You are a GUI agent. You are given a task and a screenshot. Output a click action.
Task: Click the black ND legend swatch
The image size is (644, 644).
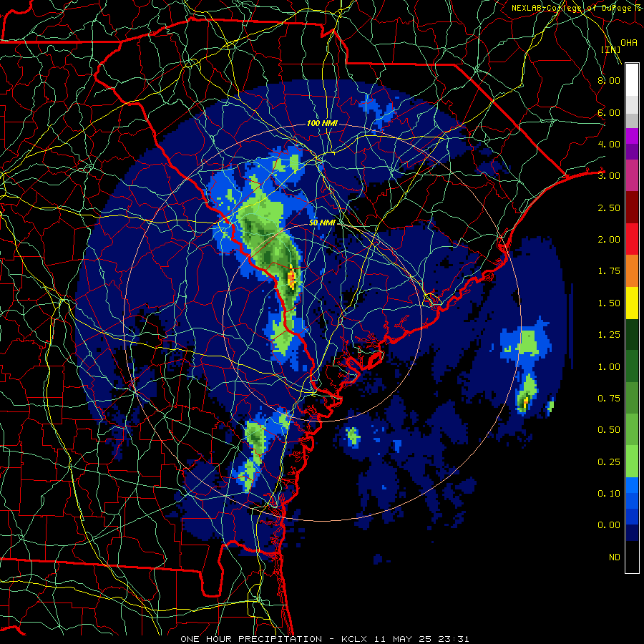point(632,557)
